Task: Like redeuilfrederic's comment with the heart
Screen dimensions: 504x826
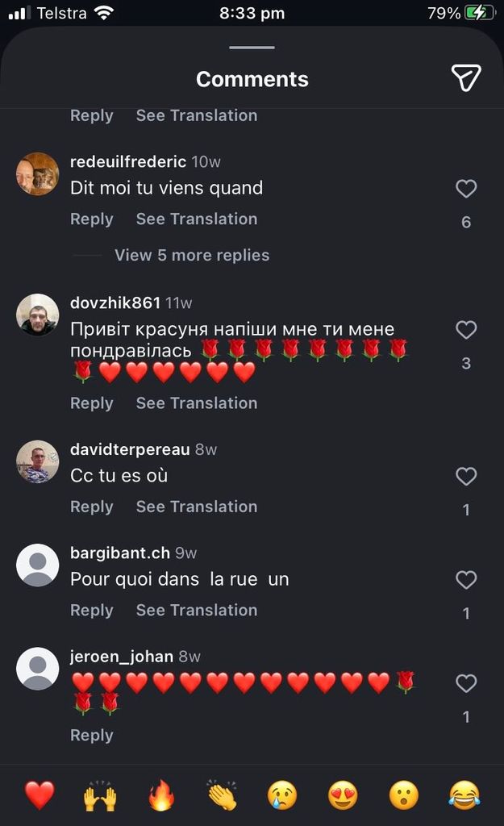Action: (466, 189)
